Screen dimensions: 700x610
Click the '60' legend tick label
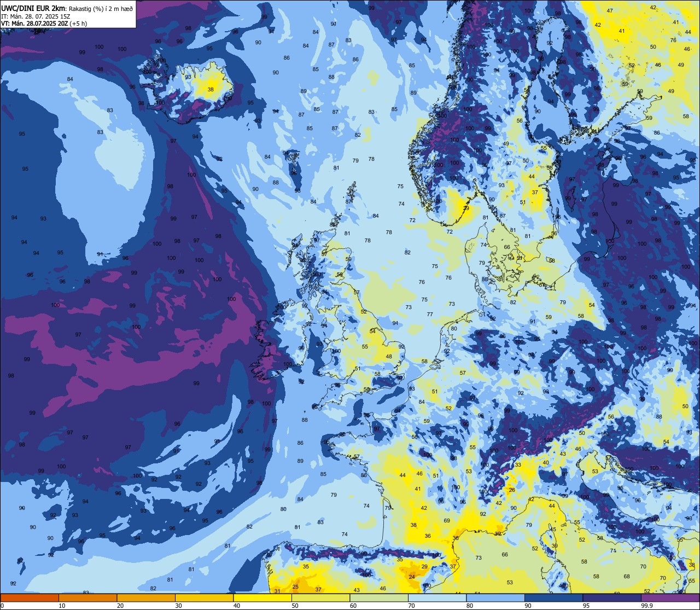[353, 606]
